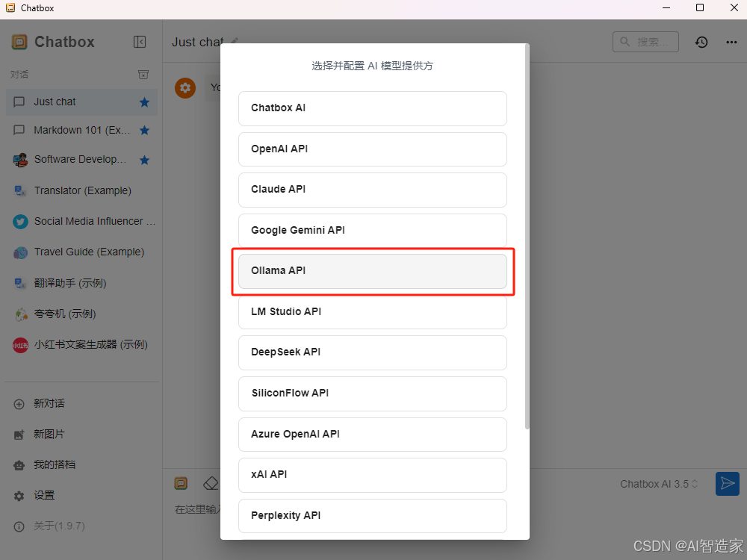Pick SiliconFlow API provider
This screenshot has width=747, height=560.
pos(373,393)
